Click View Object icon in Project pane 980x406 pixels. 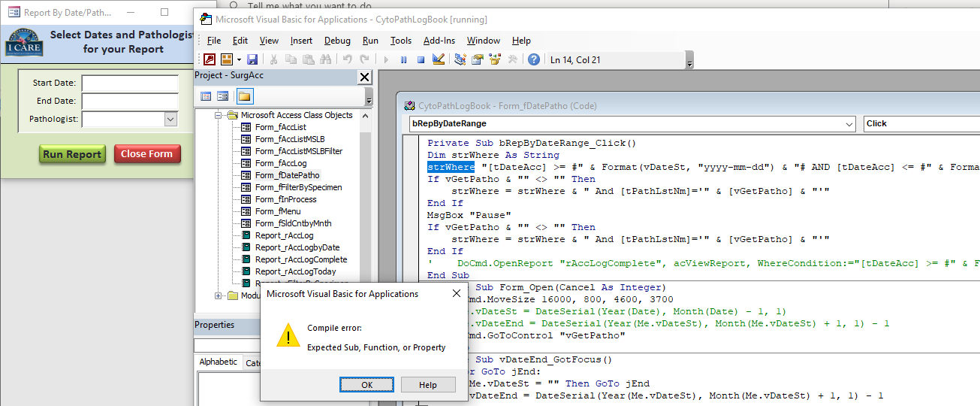(222, 96)
